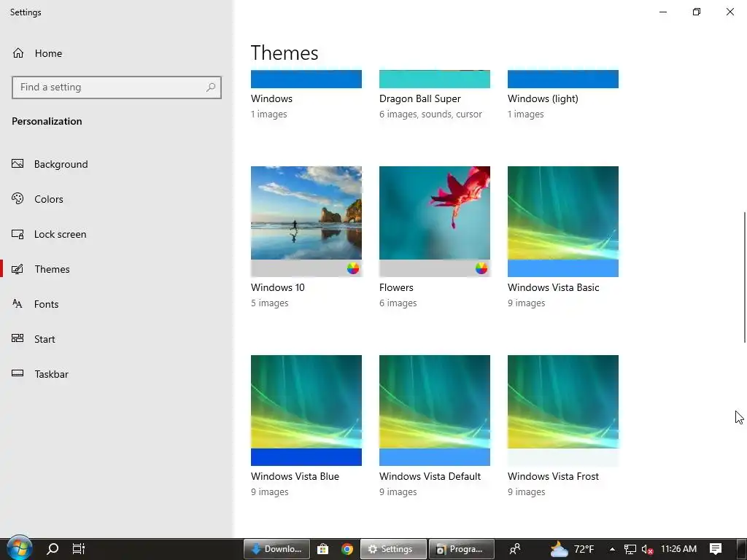Open the weather widget showing 72°F
Viewport: 747px width, 560px height.
572,549
